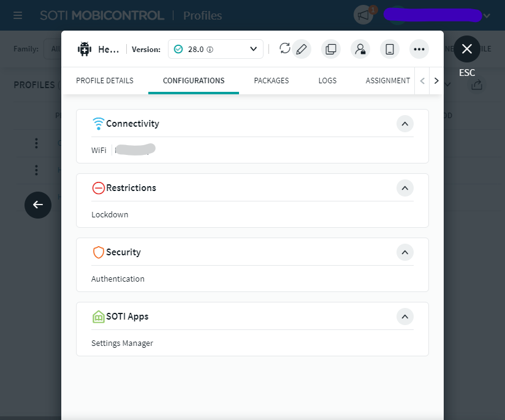Screen dimensions: 505x420
Task: Click the pencil edit profile icon
Action: (301, 49)
